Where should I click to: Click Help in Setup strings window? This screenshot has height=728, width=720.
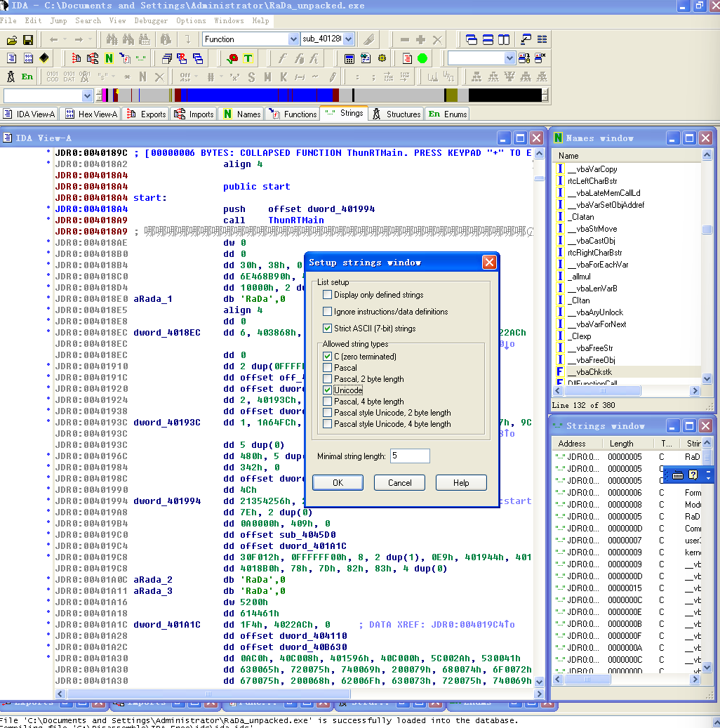461,483
